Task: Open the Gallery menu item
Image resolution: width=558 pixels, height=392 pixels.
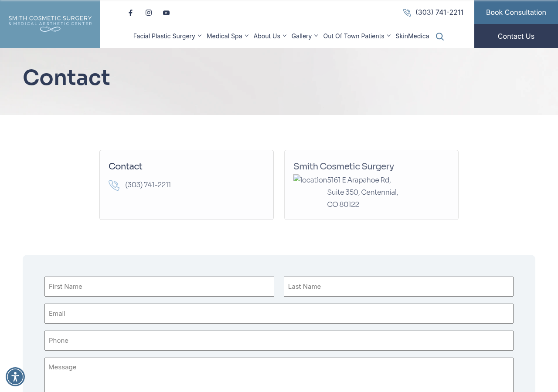Action: click(x=302, y=36)
